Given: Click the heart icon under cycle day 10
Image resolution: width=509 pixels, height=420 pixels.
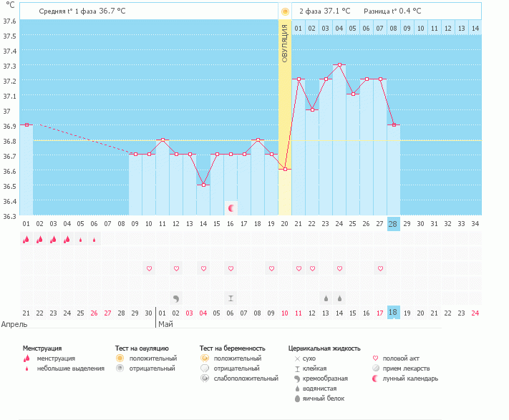Looking at the screenshot, I should point(149,268).
